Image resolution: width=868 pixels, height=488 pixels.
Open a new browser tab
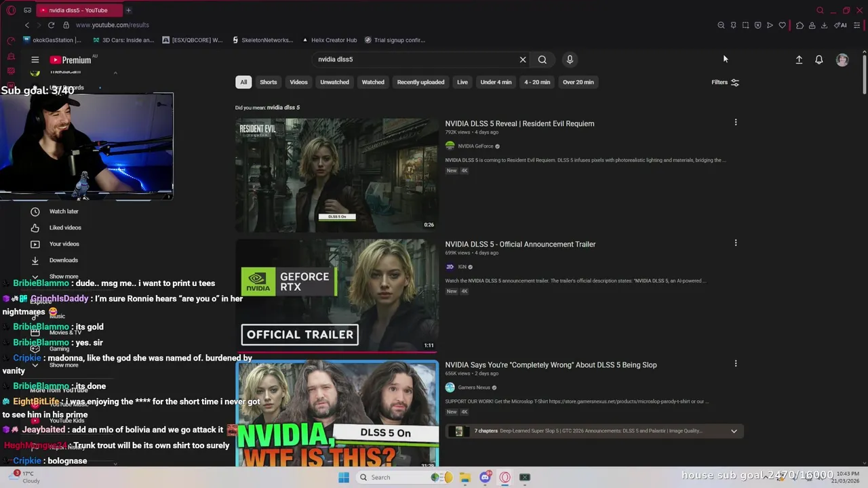[128, 10]
